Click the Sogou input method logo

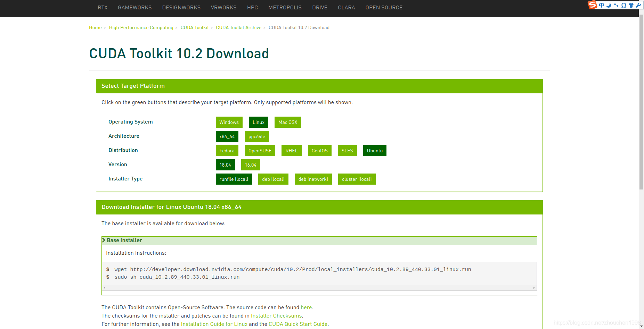click(592, 5)
